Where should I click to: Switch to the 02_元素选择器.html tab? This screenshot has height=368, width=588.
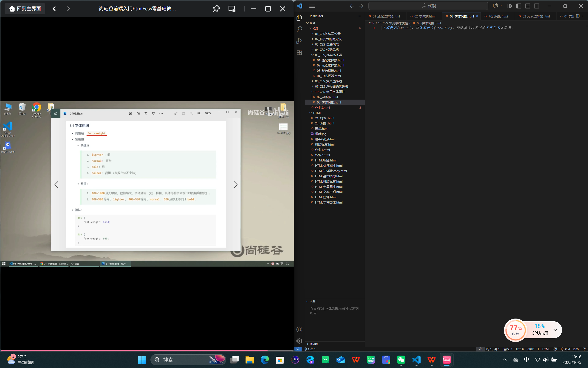point(536,16)
